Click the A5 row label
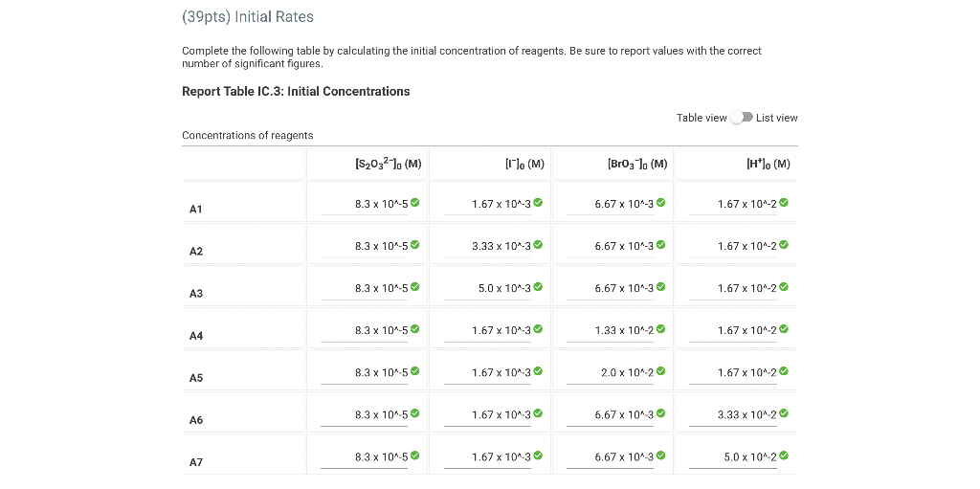 pos(196,378)
